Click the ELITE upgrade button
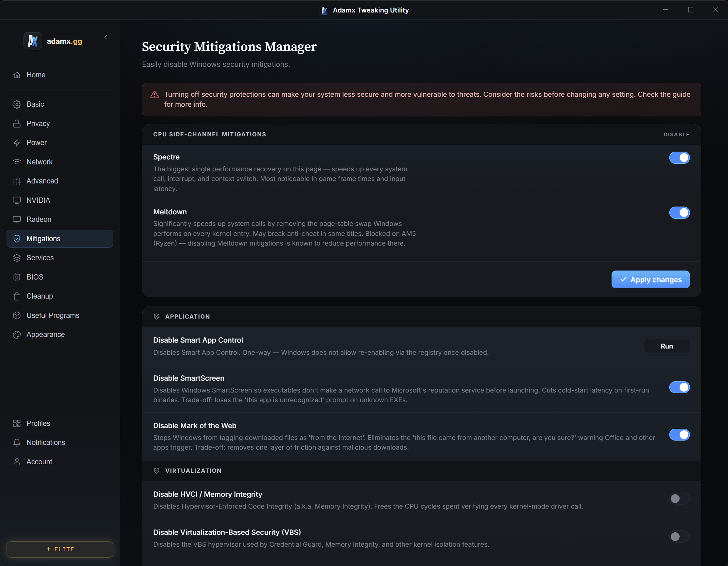The width and height of the screenshot is (728, 566). click(60, 549)
